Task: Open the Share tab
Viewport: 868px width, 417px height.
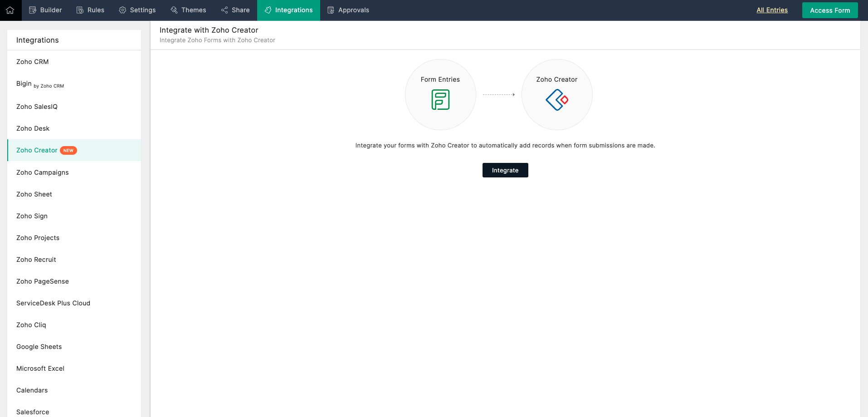Action: point(235,10)
